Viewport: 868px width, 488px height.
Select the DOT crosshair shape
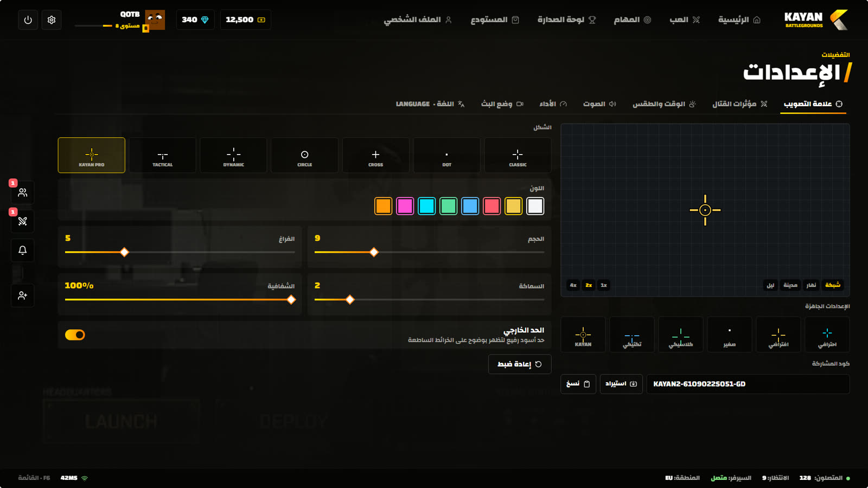pyautogui.click(x=447, y=155)
